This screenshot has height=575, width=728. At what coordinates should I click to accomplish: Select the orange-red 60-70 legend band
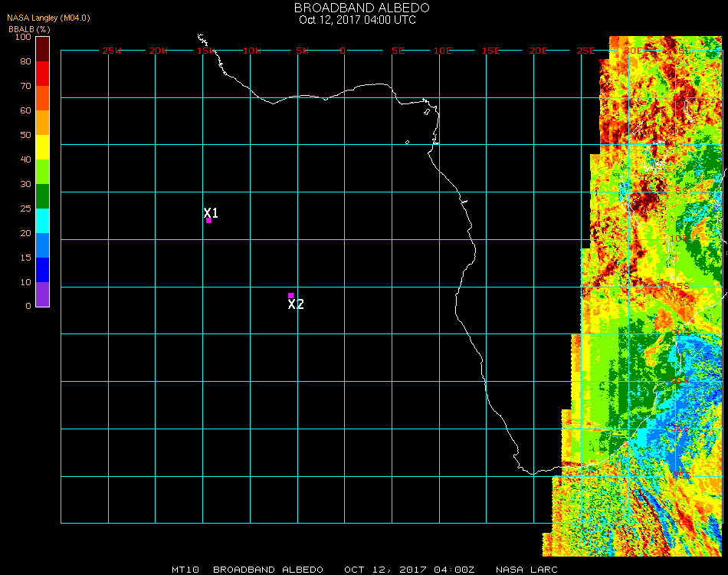[42, 98]
